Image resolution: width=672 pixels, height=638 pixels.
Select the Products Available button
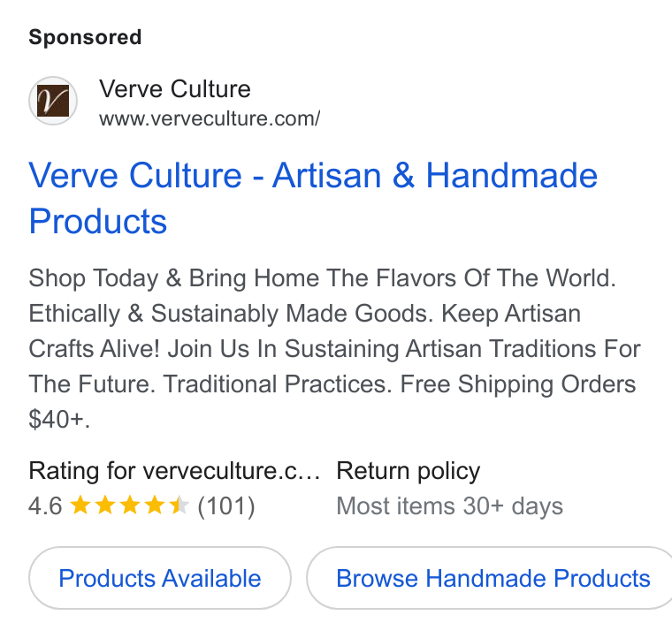point(160,578)
